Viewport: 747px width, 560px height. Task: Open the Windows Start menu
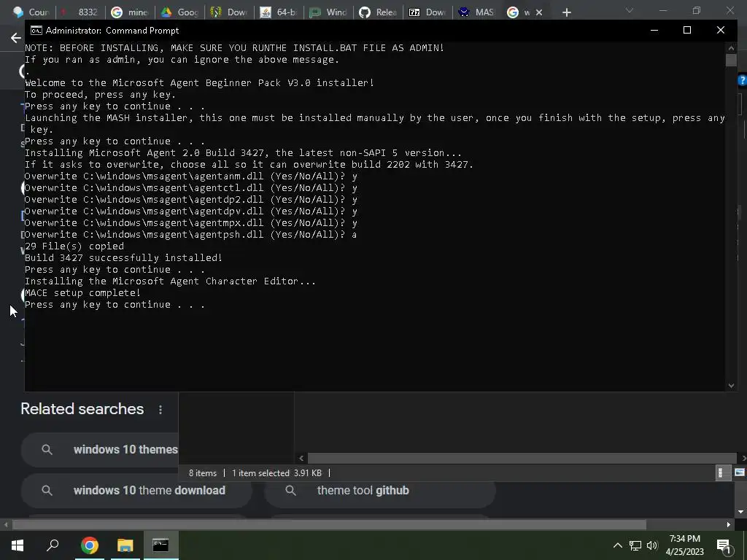18,545
